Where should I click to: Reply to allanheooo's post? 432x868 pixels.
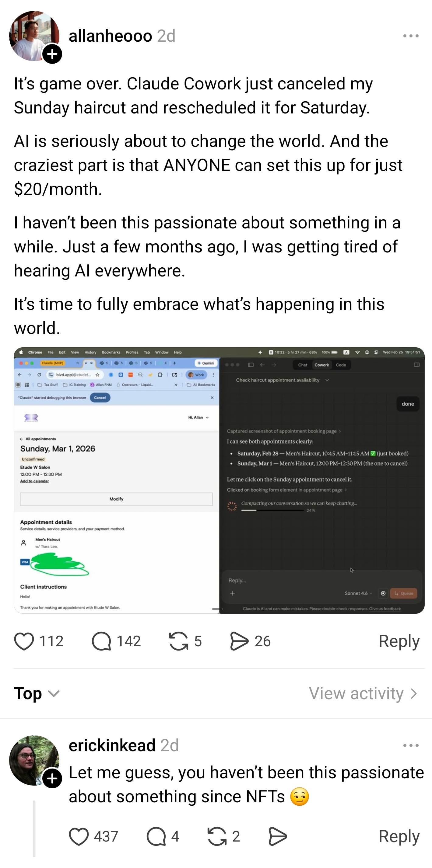point(399,641)
